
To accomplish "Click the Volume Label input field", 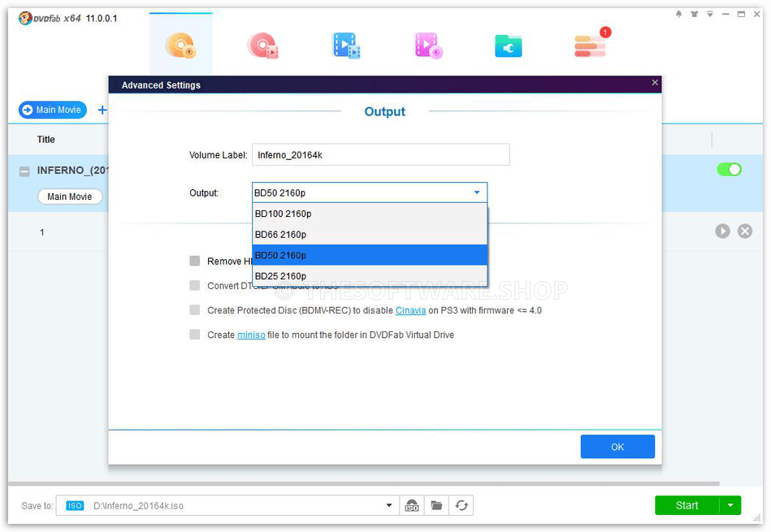I will tap(380, 155).
